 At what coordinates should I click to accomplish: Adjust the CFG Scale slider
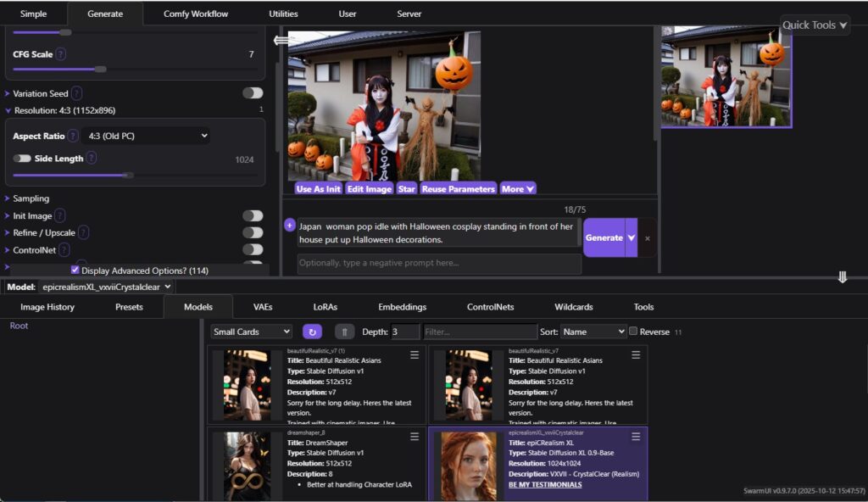(x=100, y=70)
